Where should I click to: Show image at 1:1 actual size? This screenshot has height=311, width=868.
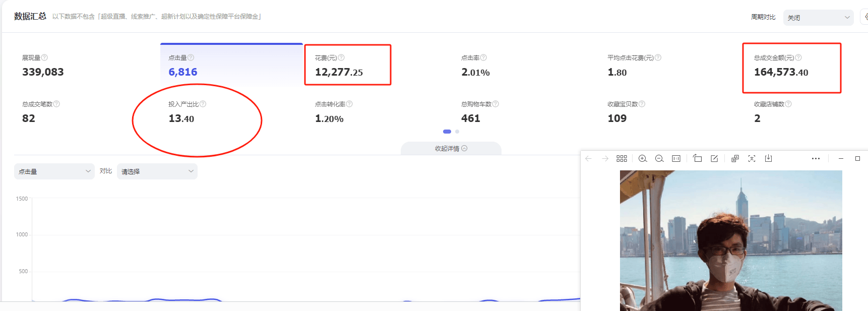click(676, 159)
